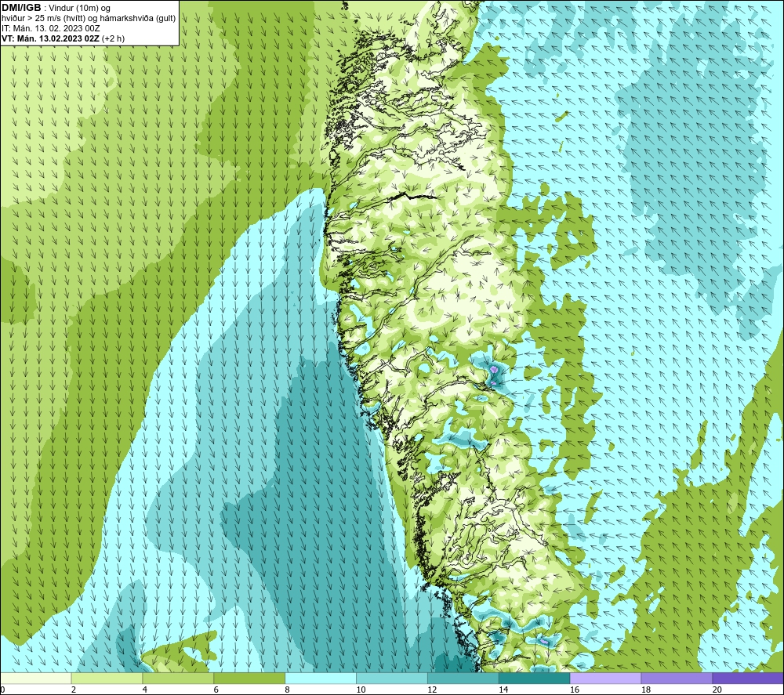
Task: Click the '10' label on the scale
Action: pos(361,690)
